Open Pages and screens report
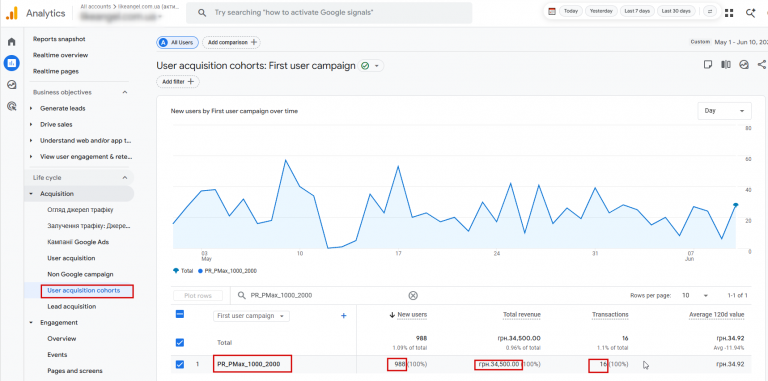 (75, 371)
